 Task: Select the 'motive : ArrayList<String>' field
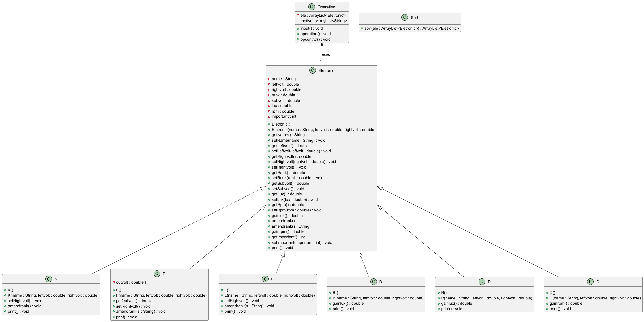323,21
